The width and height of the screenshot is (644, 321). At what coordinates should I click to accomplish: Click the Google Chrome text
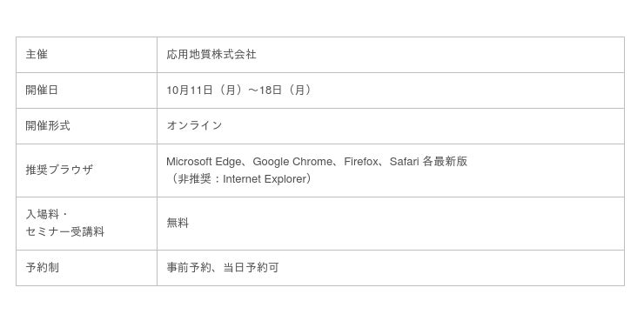[292, 162]
